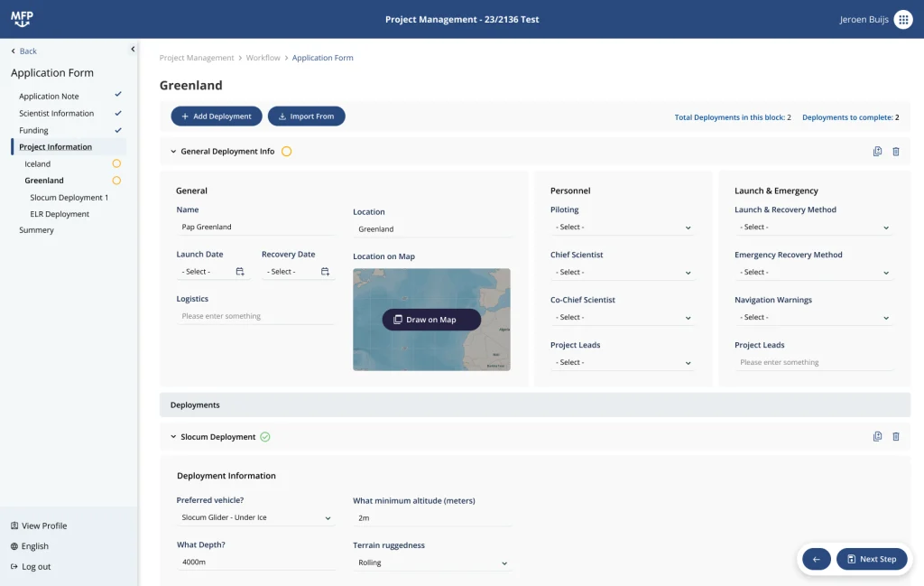Click the MFP logo in the header
The width and height of the screenshot is (924, 586).
click(x=22, y=18)
